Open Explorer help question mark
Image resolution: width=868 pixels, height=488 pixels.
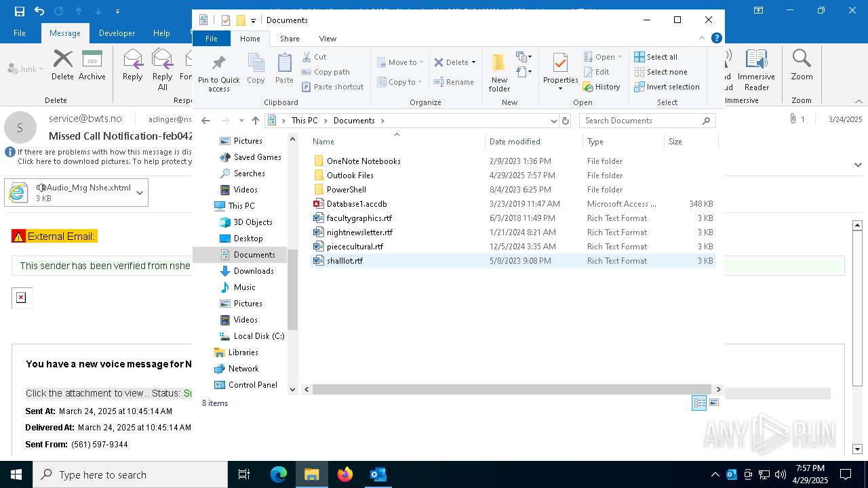point(717,39)
